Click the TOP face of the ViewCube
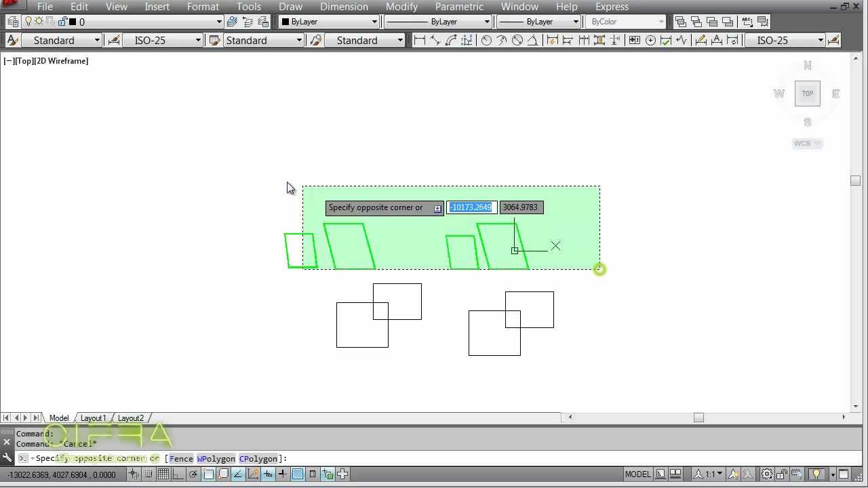The image size is (868, 488). point(808,94)
